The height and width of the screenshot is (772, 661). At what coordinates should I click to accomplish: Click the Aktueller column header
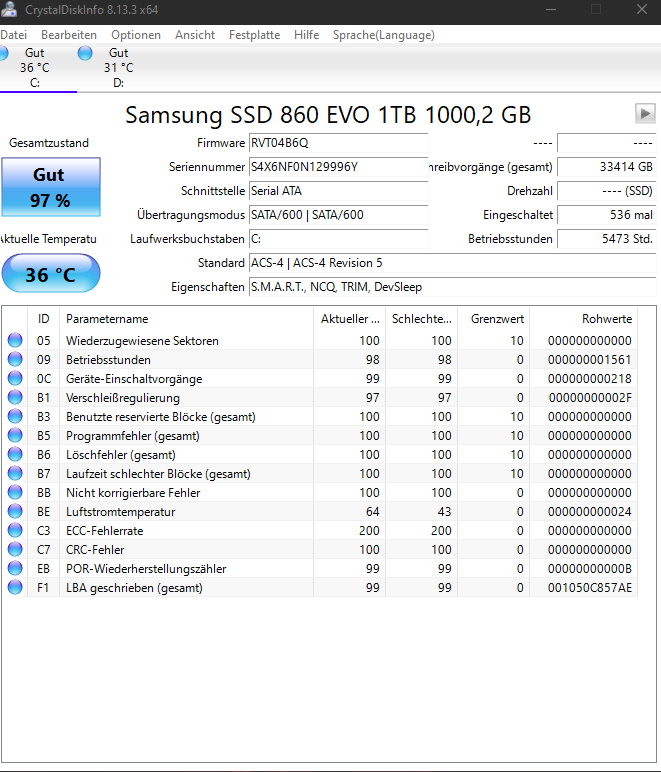coord(349,319)
